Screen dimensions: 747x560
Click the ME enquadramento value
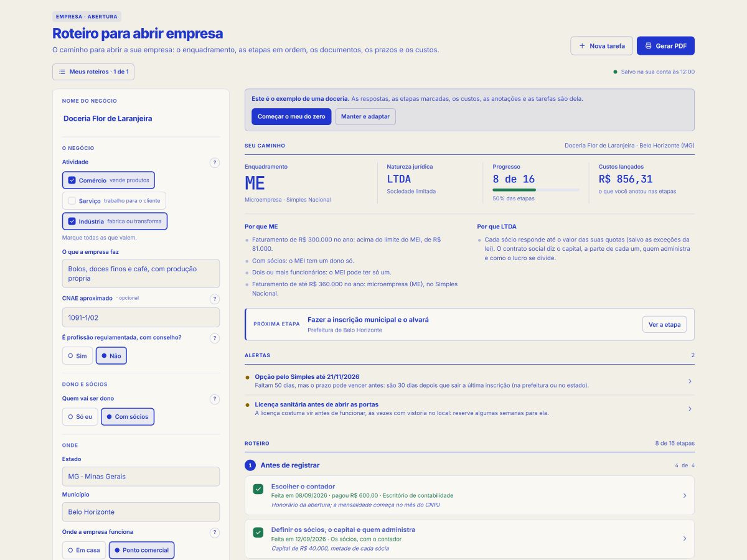tap(255, 182)
